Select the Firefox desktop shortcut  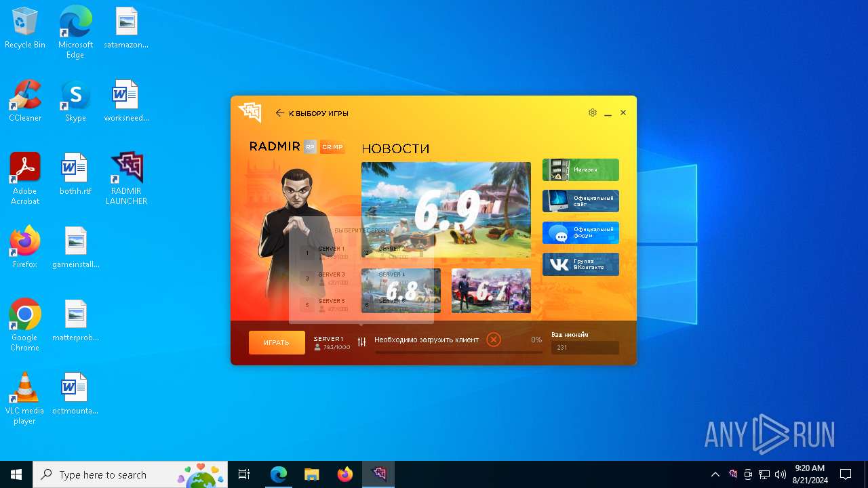click(25, 248)
